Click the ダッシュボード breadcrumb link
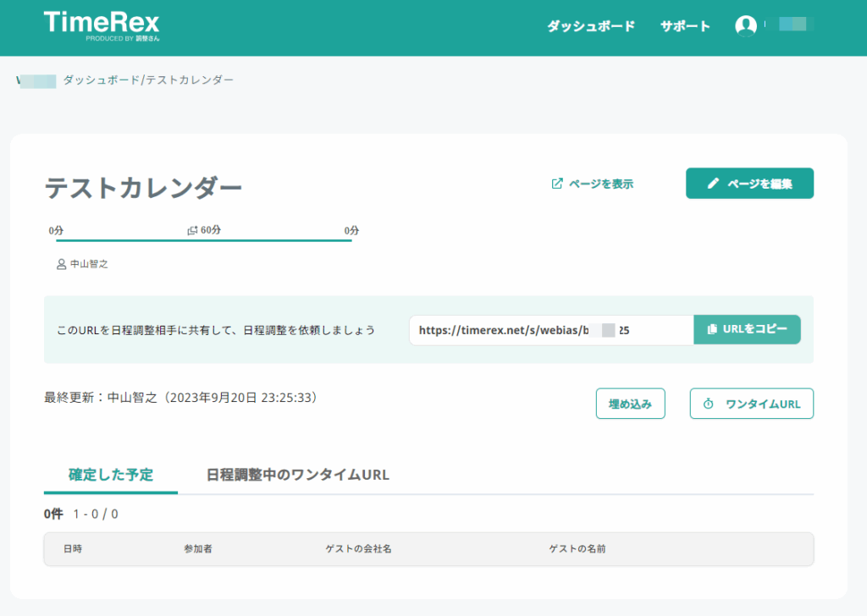The image size is (867, 616). point(102,80)
